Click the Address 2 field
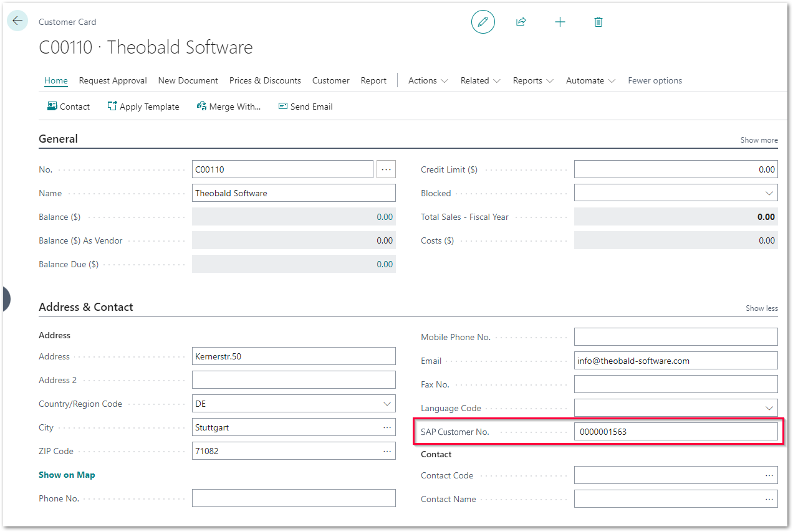Viewport: 793px width, 532px height. pyautogui.click(x=294, y=380)
